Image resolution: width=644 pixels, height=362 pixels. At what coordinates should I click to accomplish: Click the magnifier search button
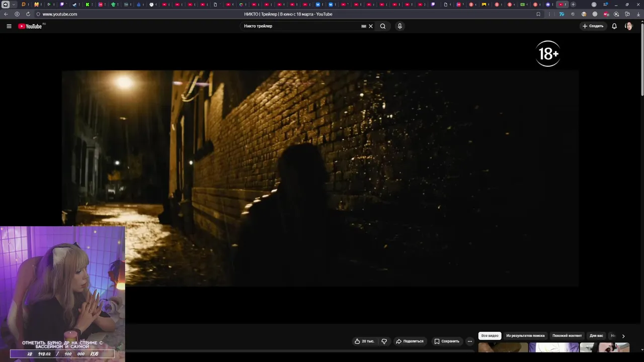[383, 26]
